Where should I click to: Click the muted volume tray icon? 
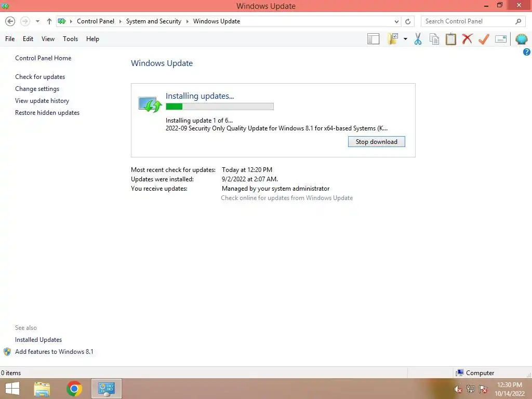(x=458, y=389)
